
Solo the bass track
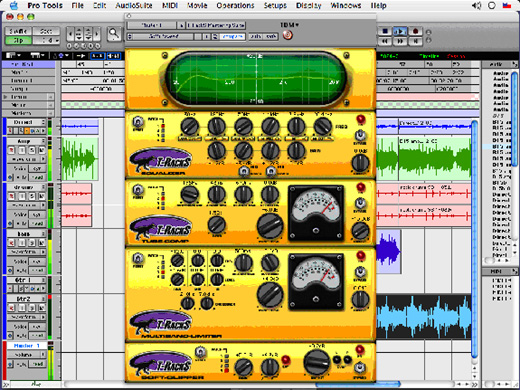32,242
